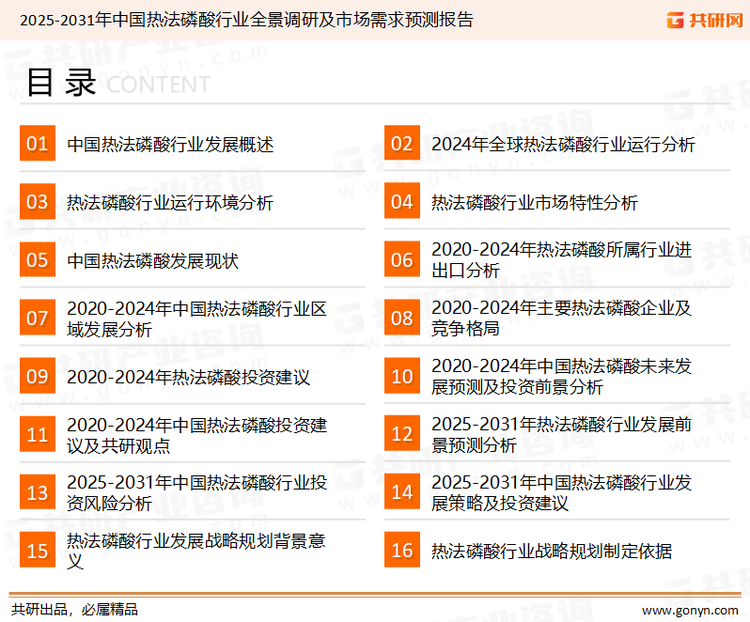Open chapter 2020-2024年中国热法磷酸行业区域发展分析

coord(197,319)
